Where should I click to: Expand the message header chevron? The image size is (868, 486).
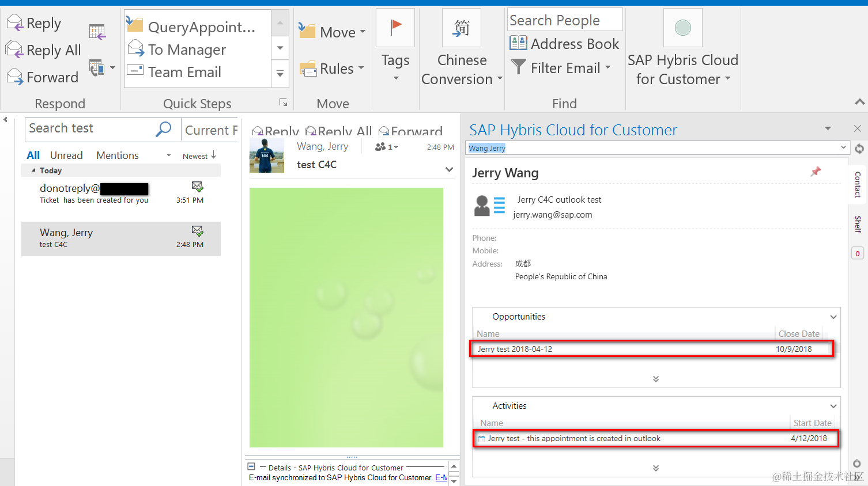(x=449, y=169)
